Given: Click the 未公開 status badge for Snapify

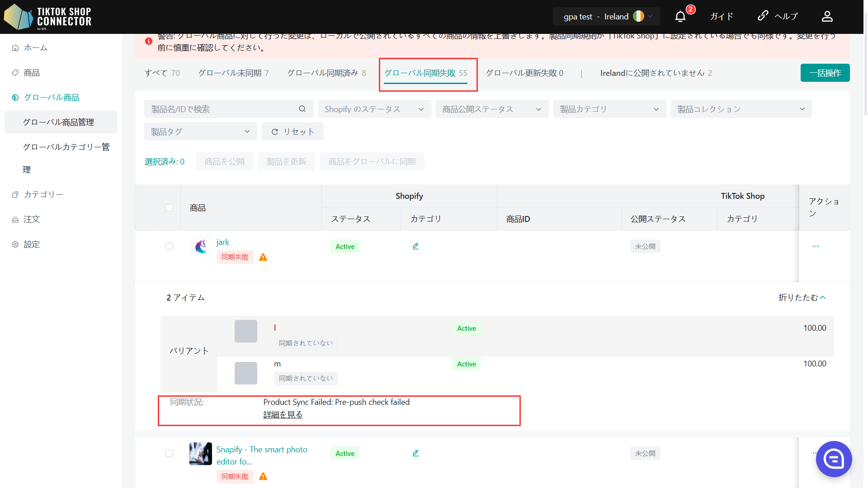Looking at the screenshot, I should click(x=645, y=453).
